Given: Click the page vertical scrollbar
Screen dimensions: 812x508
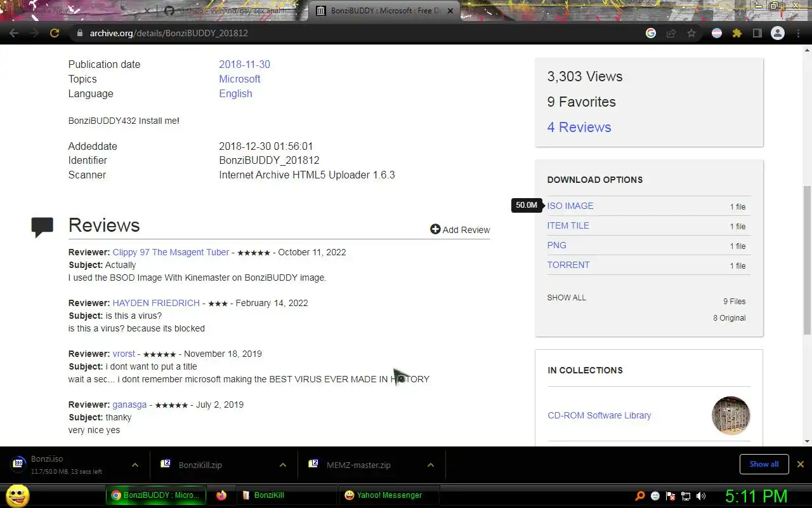Looking at the screenshot, I should click(807, 259).
